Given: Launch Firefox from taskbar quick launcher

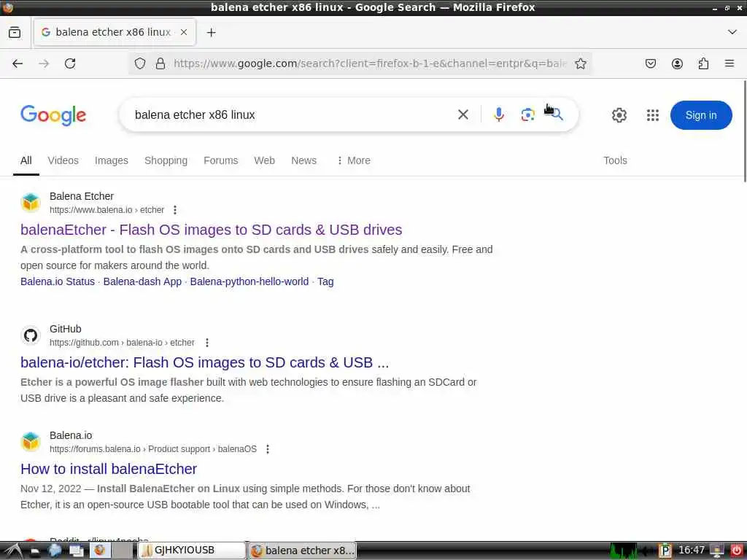Looking at the screenshot, I should (99, 551).
